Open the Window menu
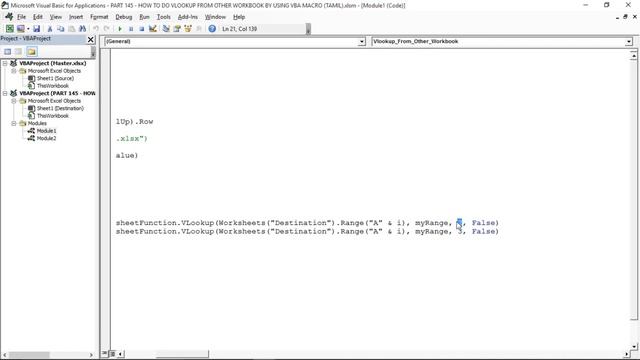640x360 pixels. [x=215, y=17]
